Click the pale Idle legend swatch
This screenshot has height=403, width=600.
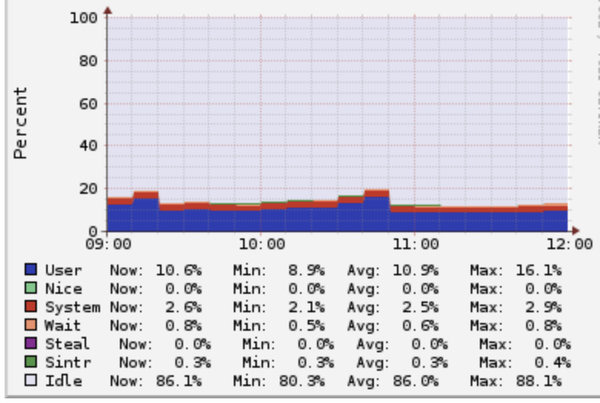point(31,380)
